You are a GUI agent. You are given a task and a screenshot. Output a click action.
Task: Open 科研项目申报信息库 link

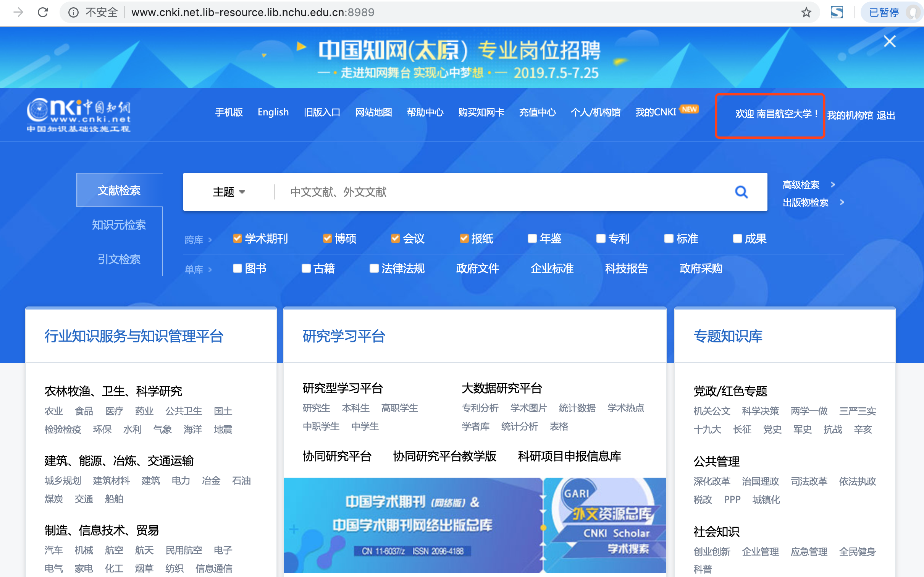(x=569, y=456)
